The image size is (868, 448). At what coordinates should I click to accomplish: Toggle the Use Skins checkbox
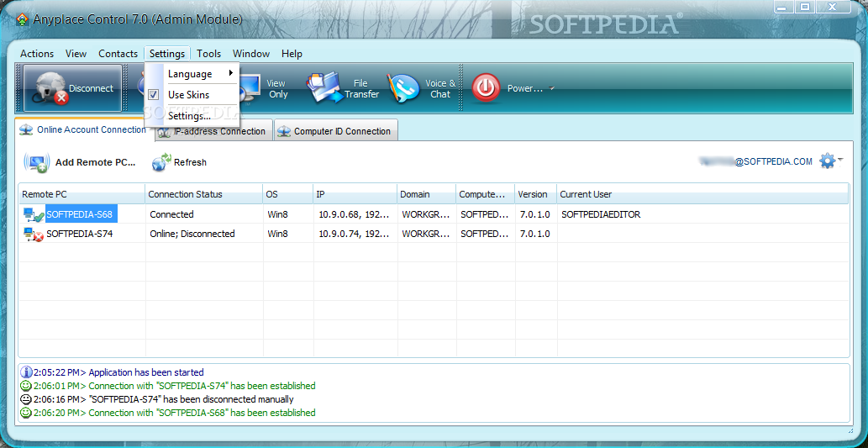154,95
